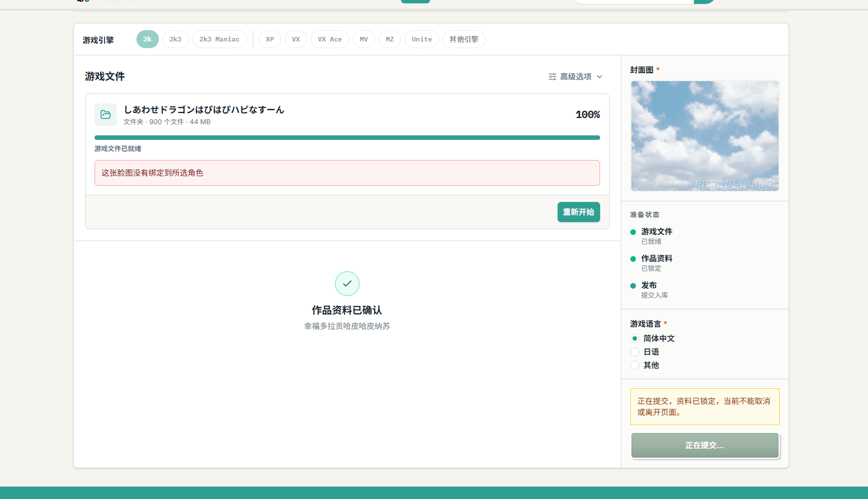Choose the Unite engine chip
Image resolution: width=868 pixels, height=499 pixels.
(x=422, y=39)
